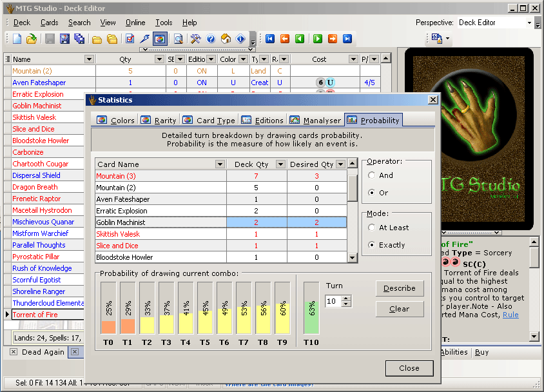The width and height of the screenshot is (544, 392).
Task: Click the search magnifier toolbar icon
Action: pyautogui.click(x=178, y=39)
